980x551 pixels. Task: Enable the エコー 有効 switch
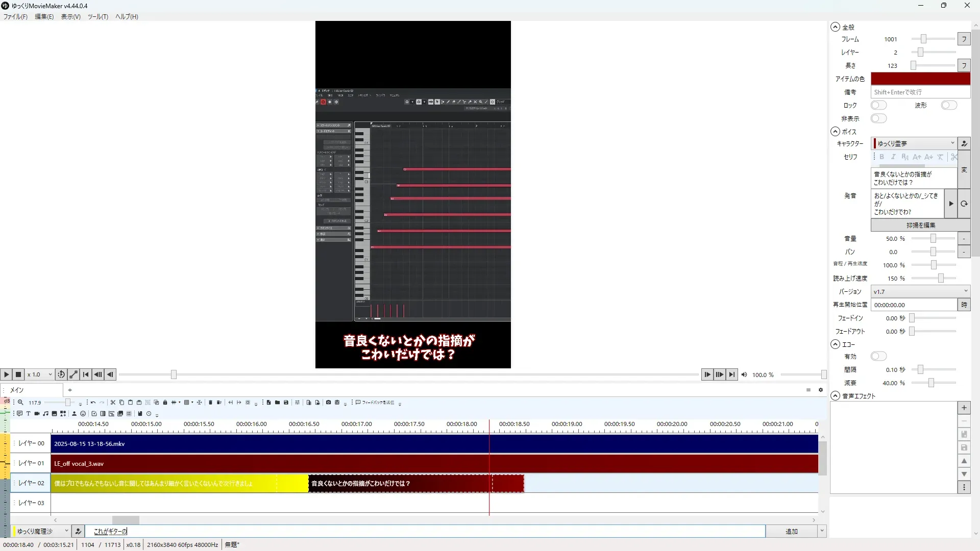tap(878, 356)
